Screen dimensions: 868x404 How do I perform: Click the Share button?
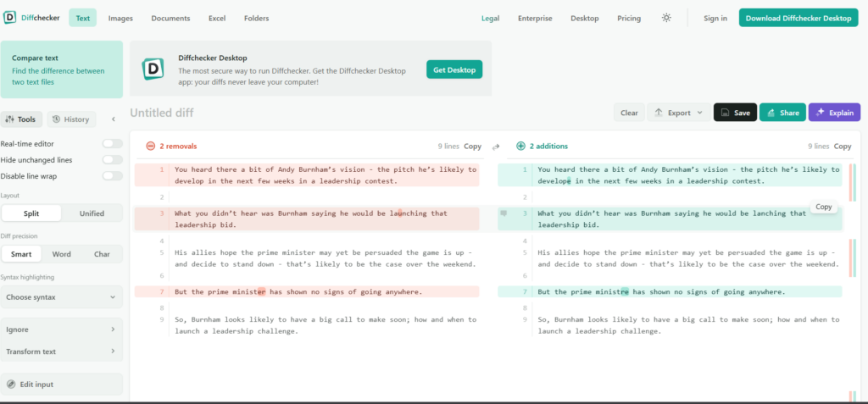782,113
